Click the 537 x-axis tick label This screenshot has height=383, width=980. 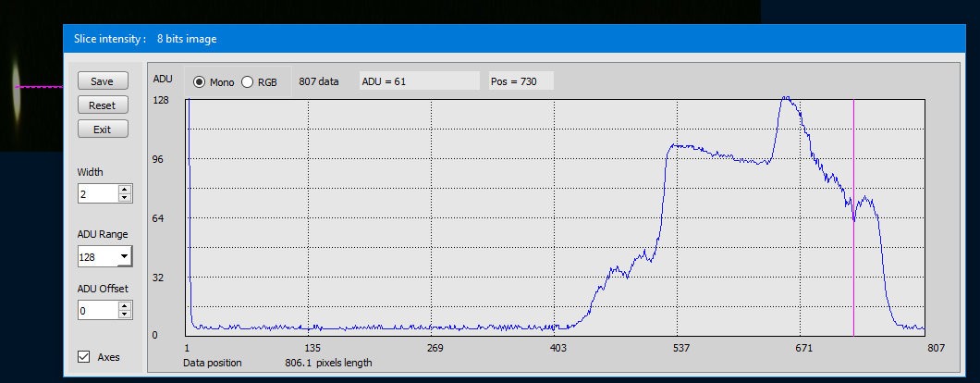tap(681, 348)
